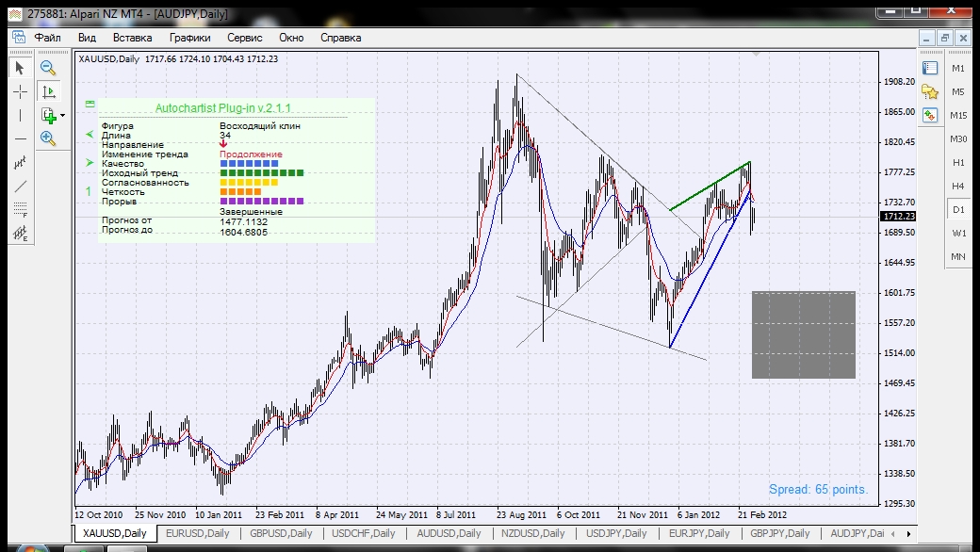This screenshot has width=980, height=552.
Task: Open the Вставка menu
Action: [132, 38]
